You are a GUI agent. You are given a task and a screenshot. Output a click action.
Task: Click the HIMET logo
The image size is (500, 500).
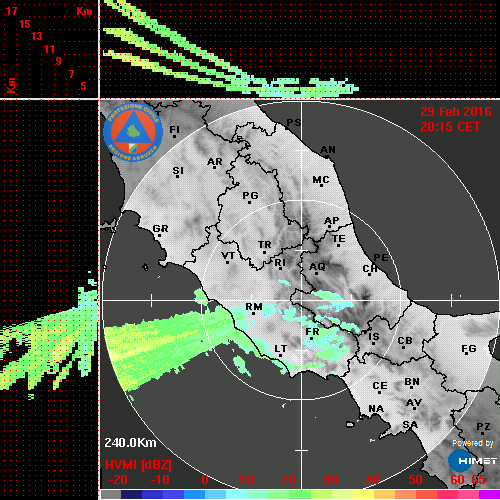[x=473, y=461]
